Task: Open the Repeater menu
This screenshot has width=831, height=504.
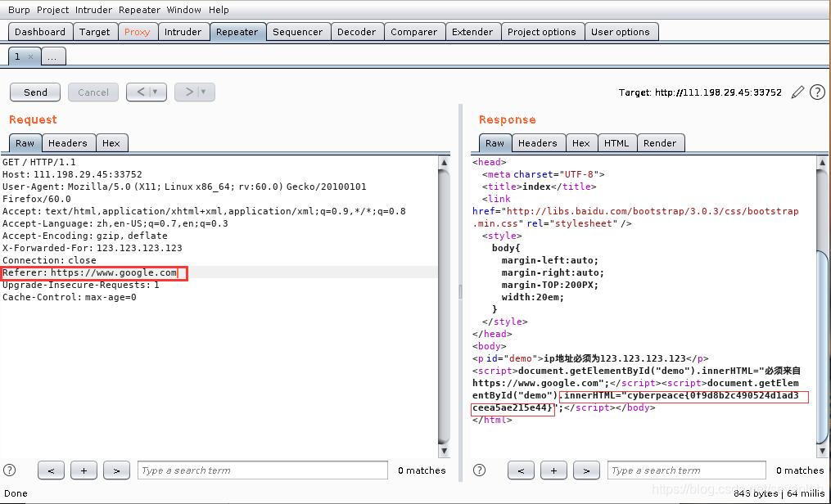Action: pyautogui.click(x=139, y=10)
